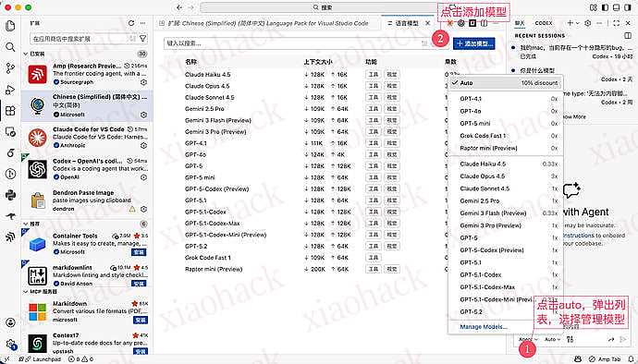Choose Claude Opus 4.5 in model dropdown
This screenshot has width=638, height=364.
click(x=506, y=176)
